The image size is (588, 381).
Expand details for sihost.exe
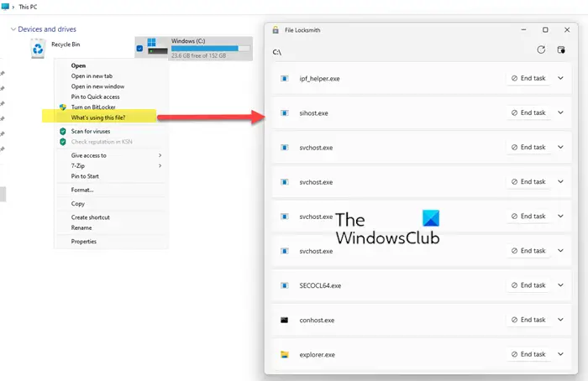pos(560,112)
